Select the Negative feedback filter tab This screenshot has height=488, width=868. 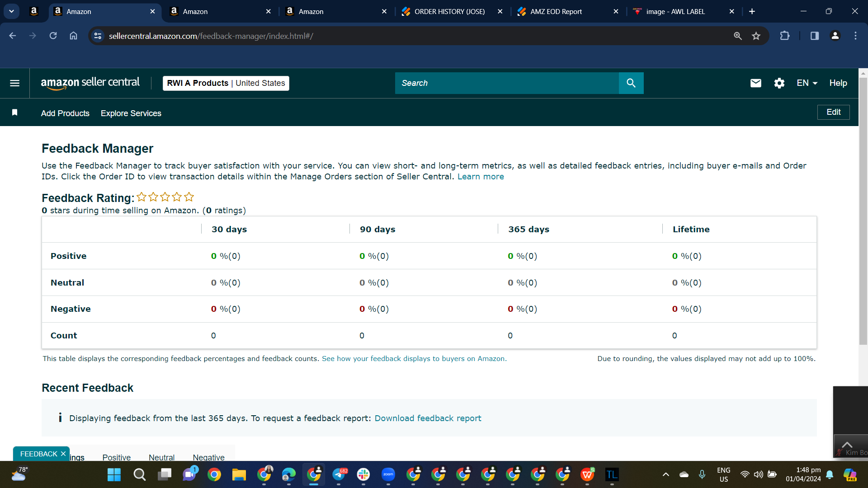[x=208, y=457]
